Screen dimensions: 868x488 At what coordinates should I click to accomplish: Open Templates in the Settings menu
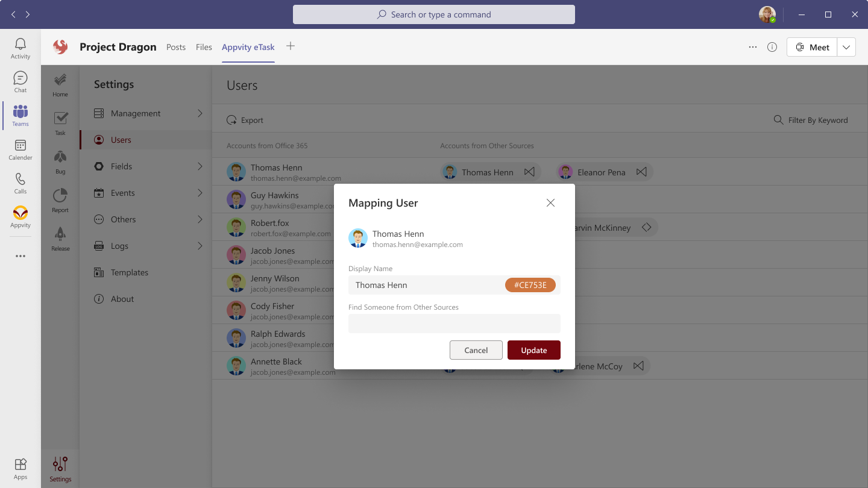pyautogui.click(x=130, y=272)
